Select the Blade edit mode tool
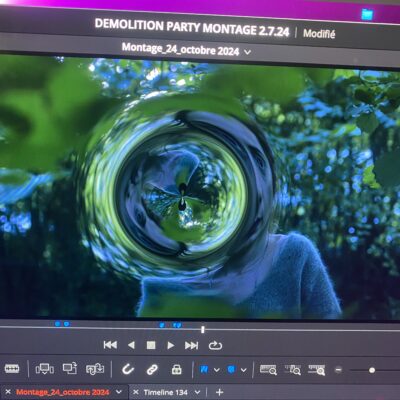 point(12,369)
